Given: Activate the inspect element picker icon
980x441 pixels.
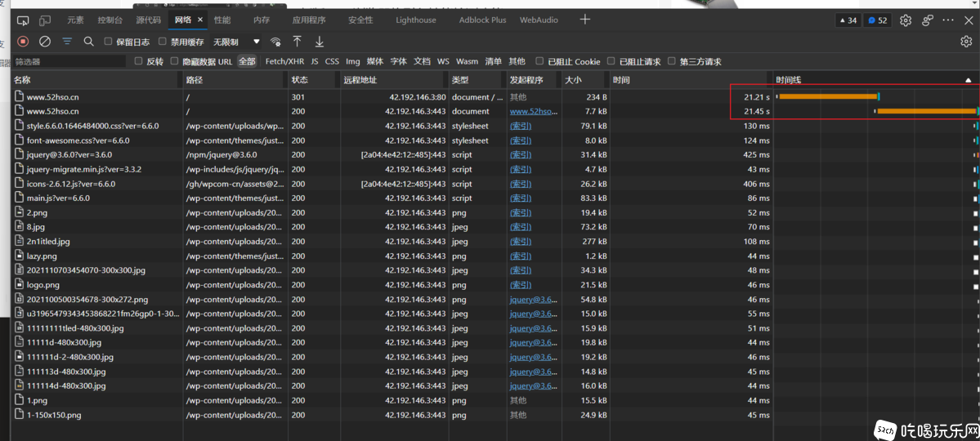Looking at the screenshot, I should pos(23,20).
